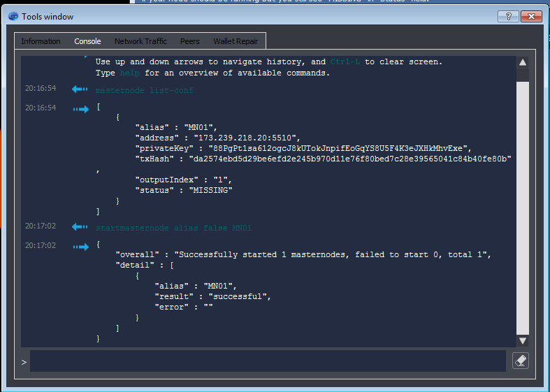Click the incoming arrow icon at 20:17:02

(80, 227)
